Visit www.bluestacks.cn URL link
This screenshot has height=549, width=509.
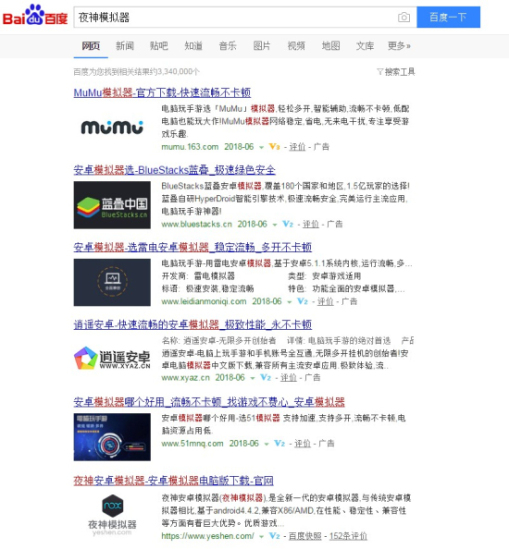coord(197,224)
